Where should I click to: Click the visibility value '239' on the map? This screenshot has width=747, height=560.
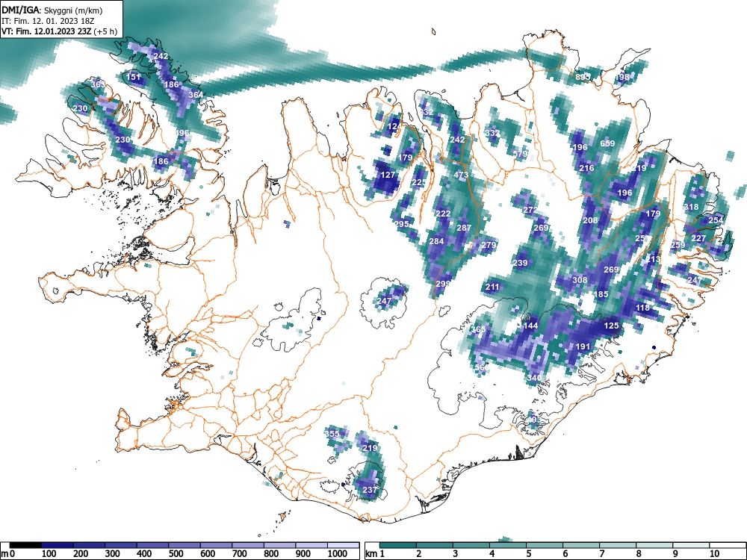pos(520,263)
